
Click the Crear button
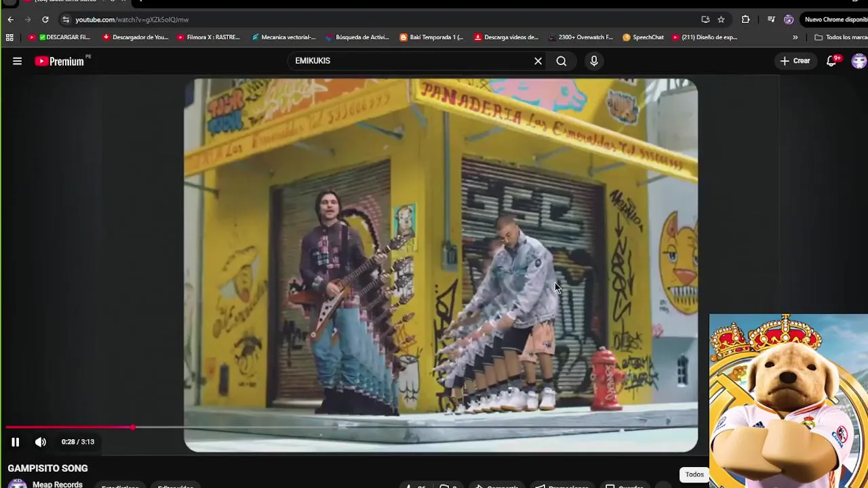(795, 61)
